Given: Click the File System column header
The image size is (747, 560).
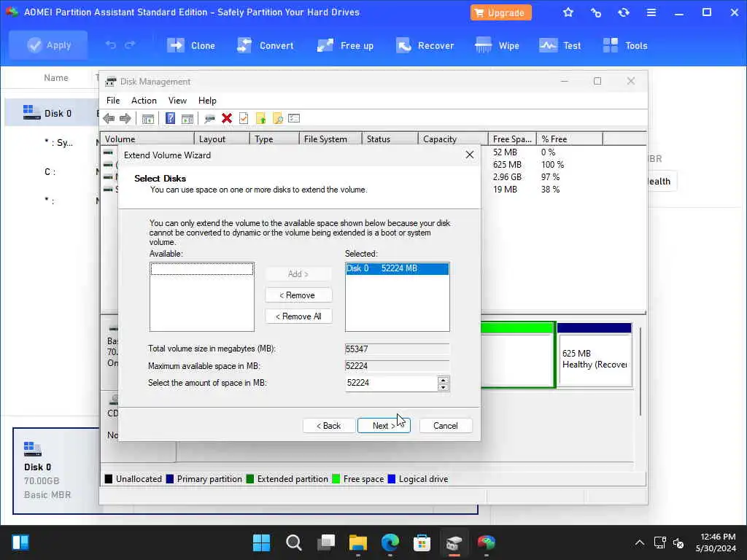Looking at the screenshot, I should 330,139.
